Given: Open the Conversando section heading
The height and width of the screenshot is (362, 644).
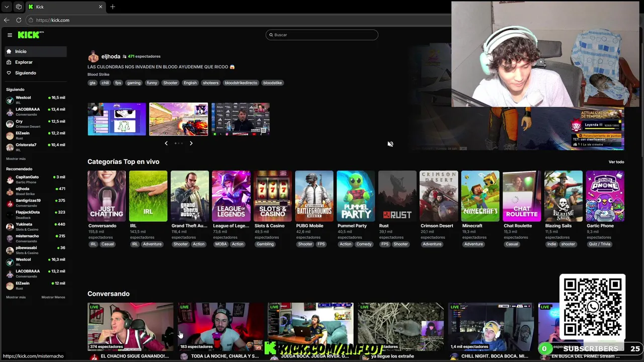Looking at the screenshot, I should point(109,294).
